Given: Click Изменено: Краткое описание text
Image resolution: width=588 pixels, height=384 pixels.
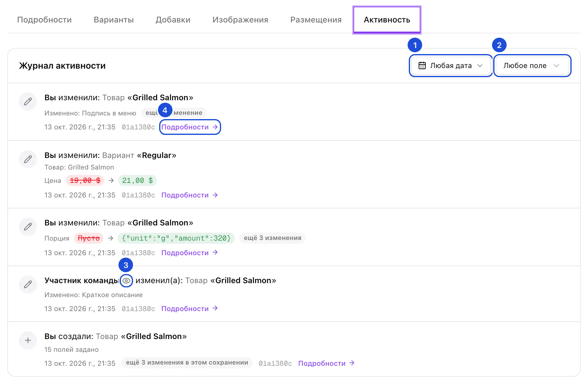Looking at the screenshot, I should 94,295.
